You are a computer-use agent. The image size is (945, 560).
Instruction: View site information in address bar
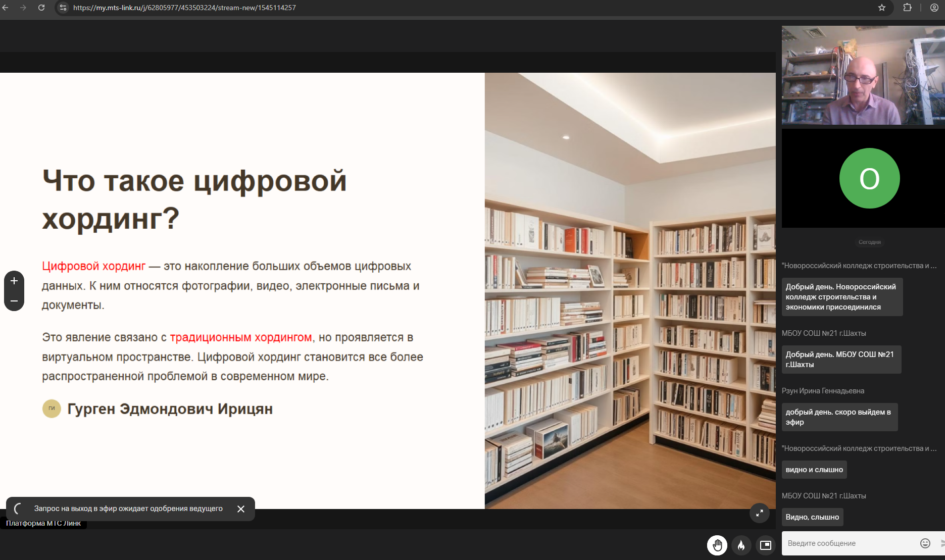pyautogui.click(x=63, y=8)
